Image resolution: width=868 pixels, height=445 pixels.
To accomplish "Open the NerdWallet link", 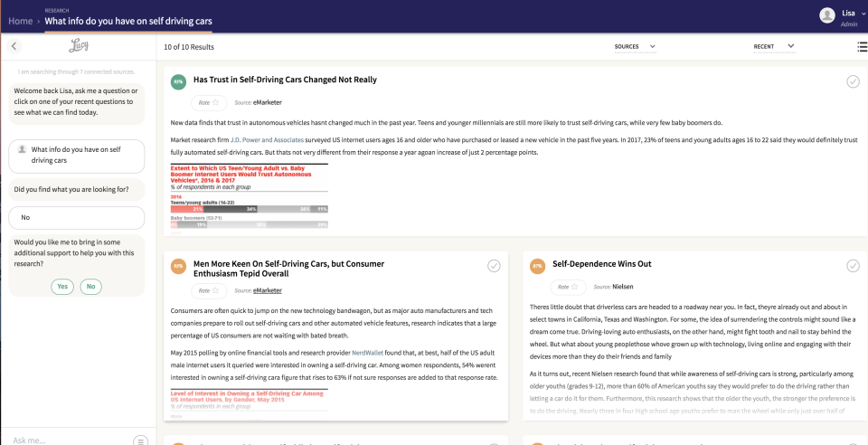I will tap(368, 353).
